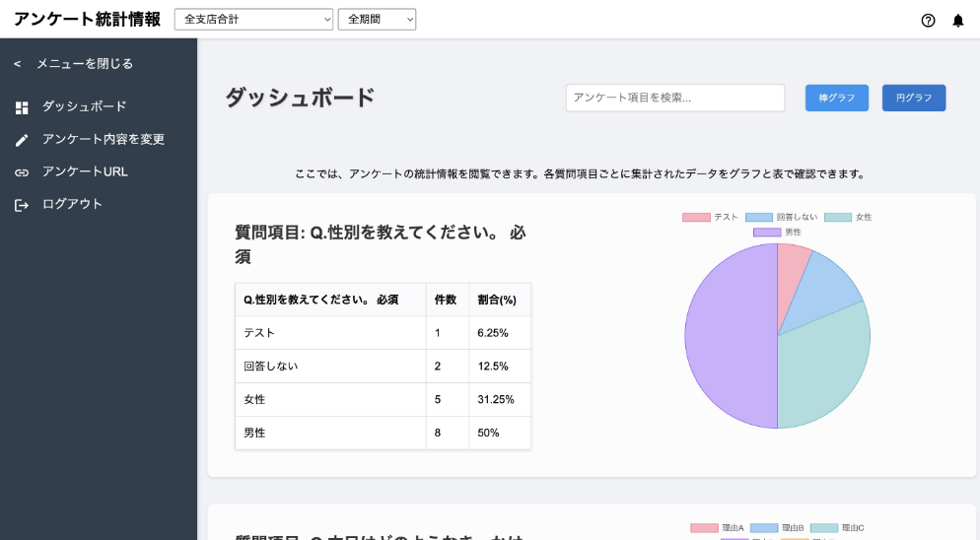This screenshot has height=540, width=980.
Task: Click the ダッシュボード heading
Action: (300, 98)
